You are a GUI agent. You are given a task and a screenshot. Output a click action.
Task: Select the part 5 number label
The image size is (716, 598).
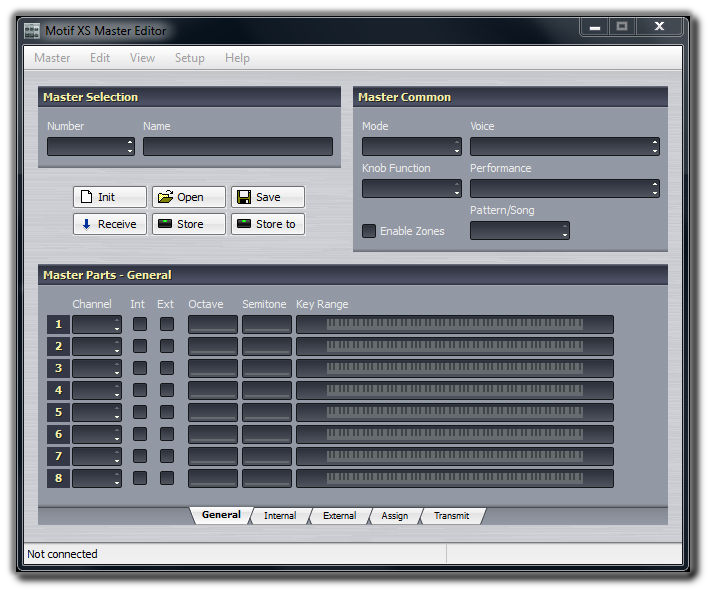[58, 412]
